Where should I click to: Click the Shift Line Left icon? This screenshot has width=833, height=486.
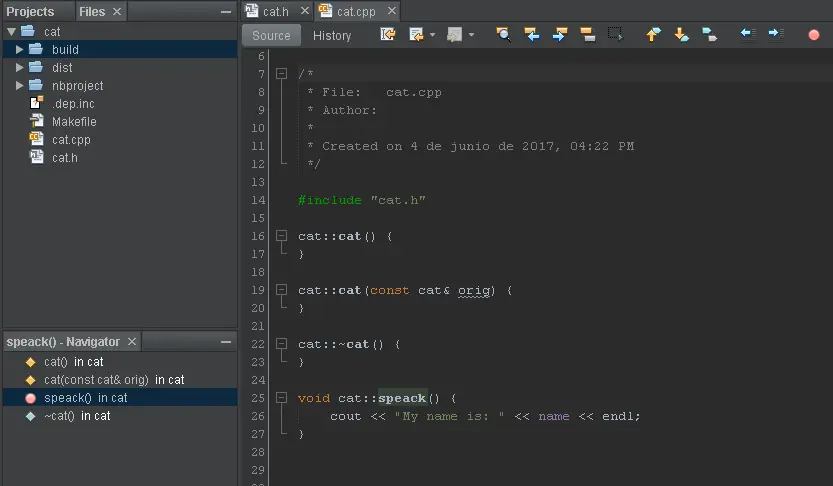click(x=747, y=35)
